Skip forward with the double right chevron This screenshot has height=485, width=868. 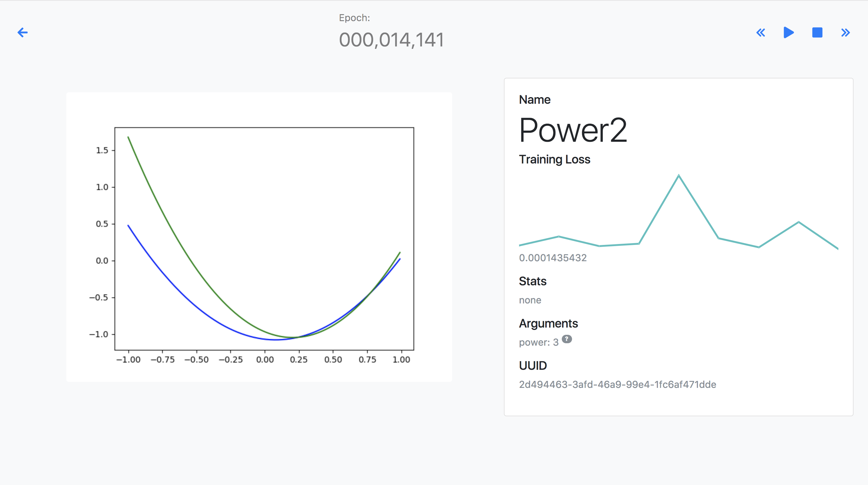[x=845, y=33]
